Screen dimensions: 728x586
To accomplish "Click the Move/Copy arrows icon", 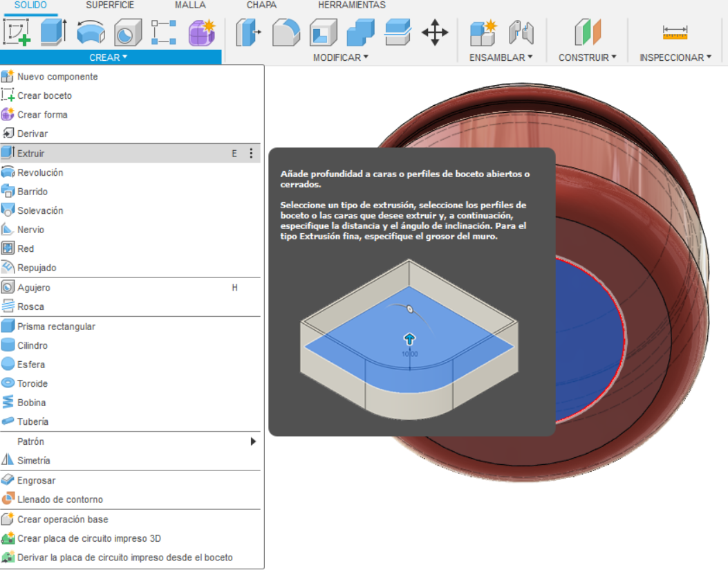I will pos(435,32).
